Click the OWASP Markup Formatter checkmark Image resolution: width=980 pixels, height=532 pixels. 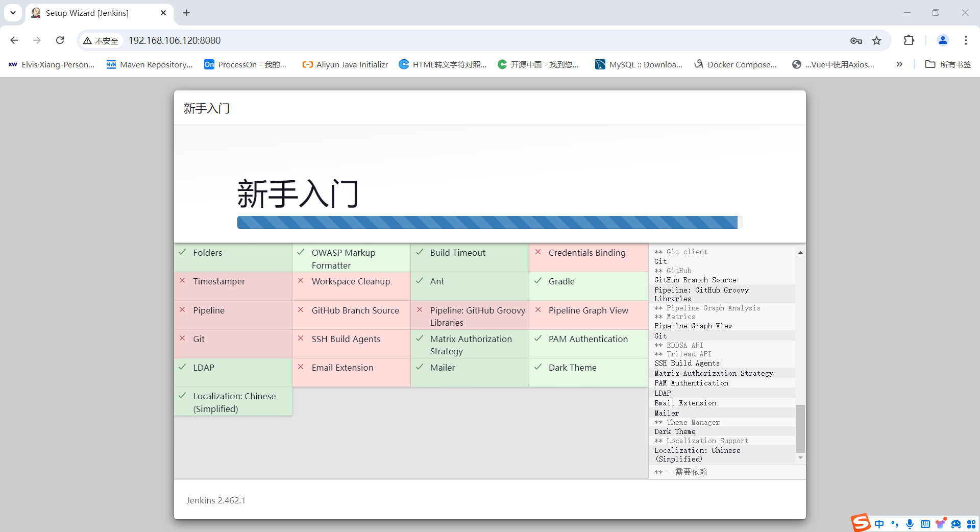coord(301,252)
